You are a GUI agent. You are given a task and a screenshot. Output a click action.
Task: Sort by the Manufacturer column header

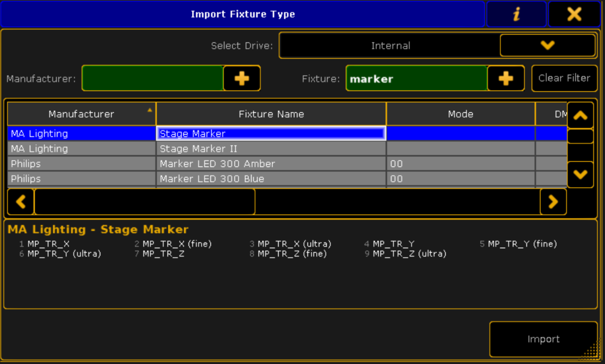81,114
